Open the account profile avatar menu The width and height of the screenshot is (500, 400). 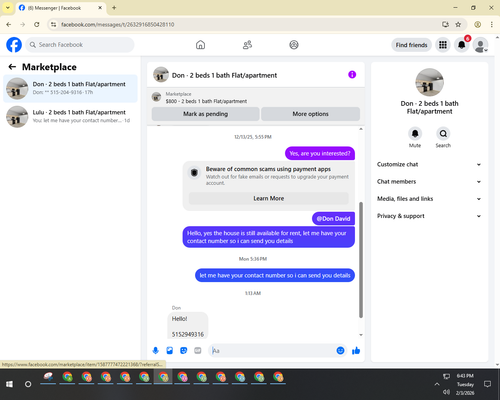(x=481, y=45)
